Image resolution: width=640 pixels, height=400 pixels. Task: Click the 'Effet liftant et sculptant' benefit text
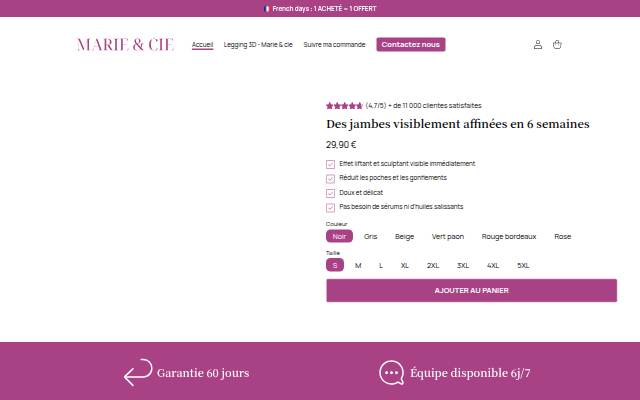click(407, 164)
